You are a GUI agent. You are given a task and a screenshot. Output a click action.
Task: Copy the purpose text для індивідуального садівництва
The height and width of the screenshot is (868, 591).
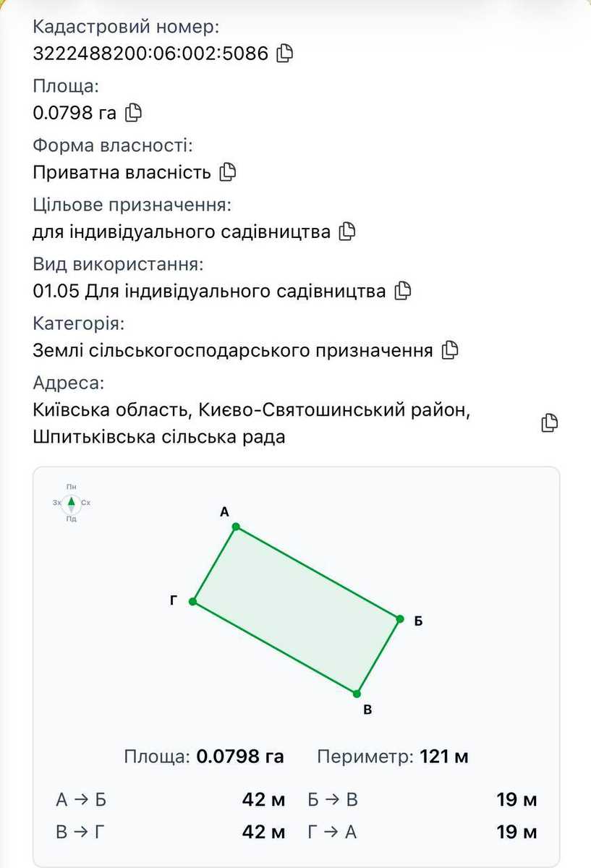pos(348,231)
